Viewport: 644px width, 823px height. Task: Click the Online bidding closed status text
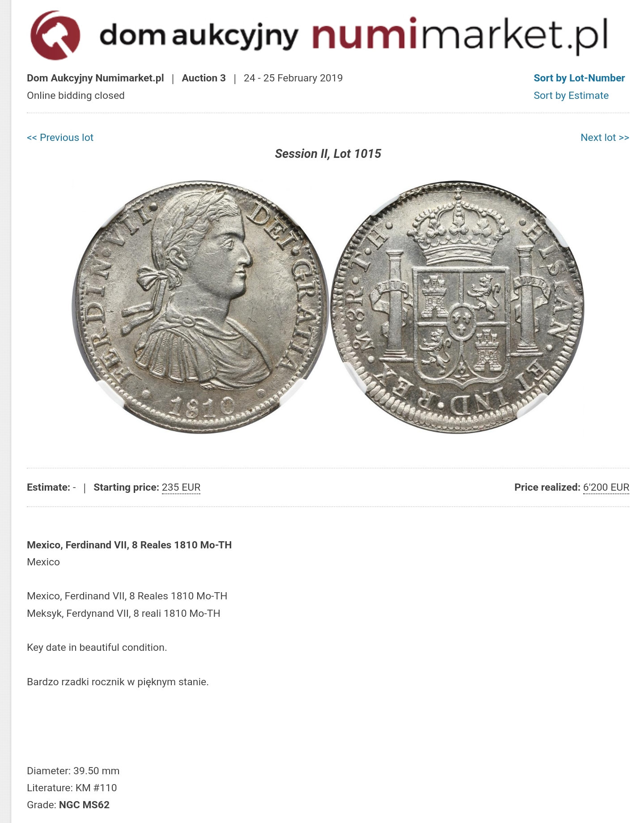click(x=76, y=95)
